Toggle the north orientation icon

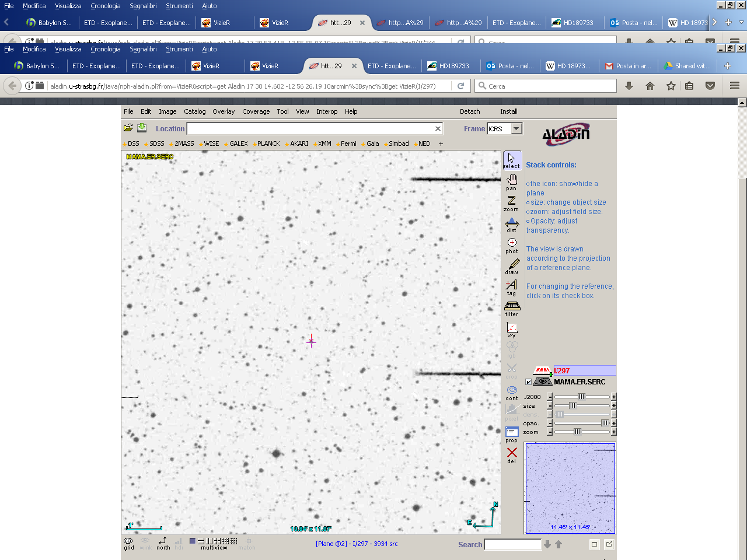click(163, 543)
